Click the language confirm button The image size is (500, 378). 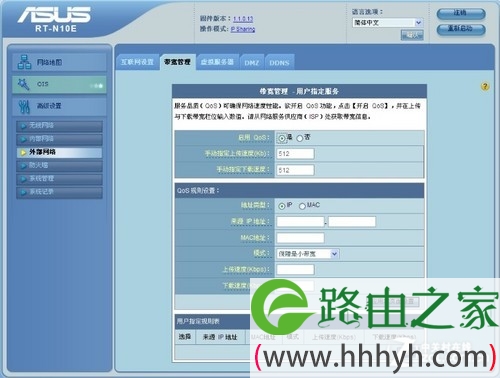pos(412,35)
